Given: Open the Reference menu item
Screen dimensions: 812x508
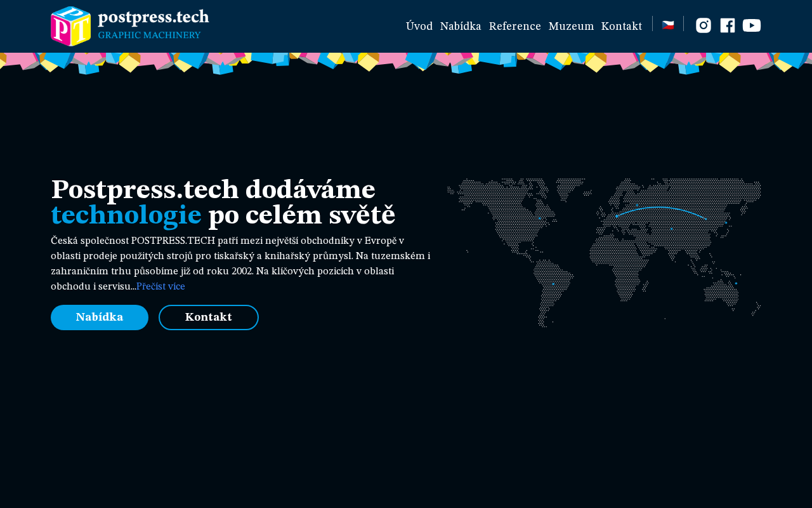Looking at the screenshot, I should click(515, 26).
